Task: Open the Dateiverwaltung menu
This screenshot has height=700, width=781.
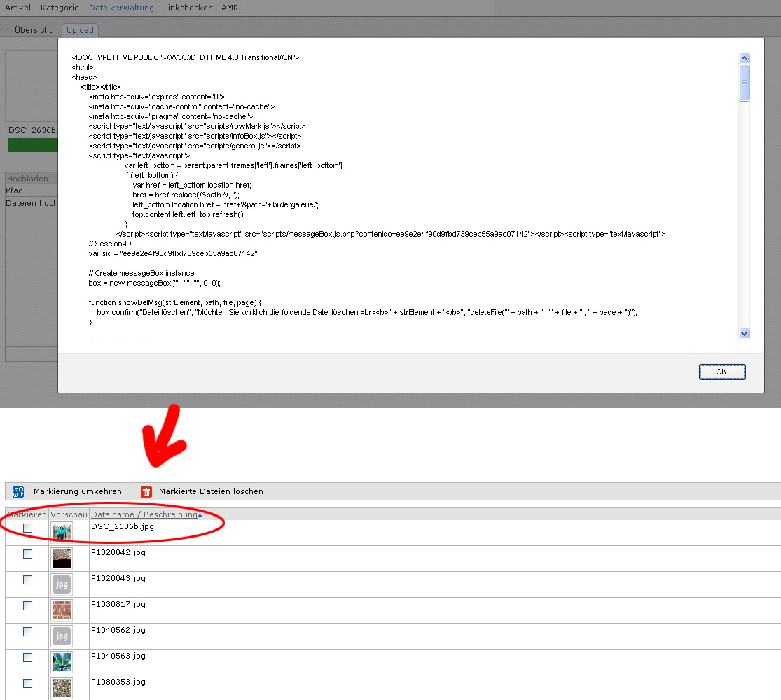Action: tap(121, 8)
